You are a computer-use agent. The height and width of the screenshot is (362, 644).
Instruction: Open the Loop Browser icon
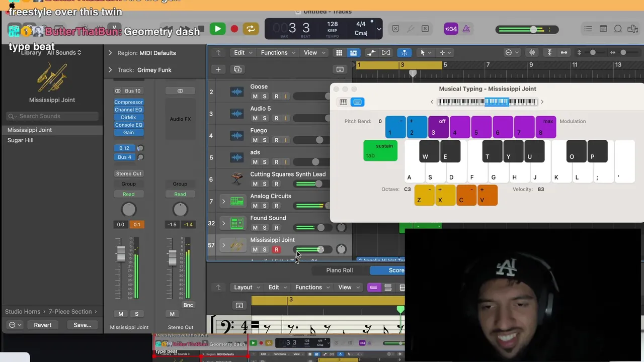(618, 29)
